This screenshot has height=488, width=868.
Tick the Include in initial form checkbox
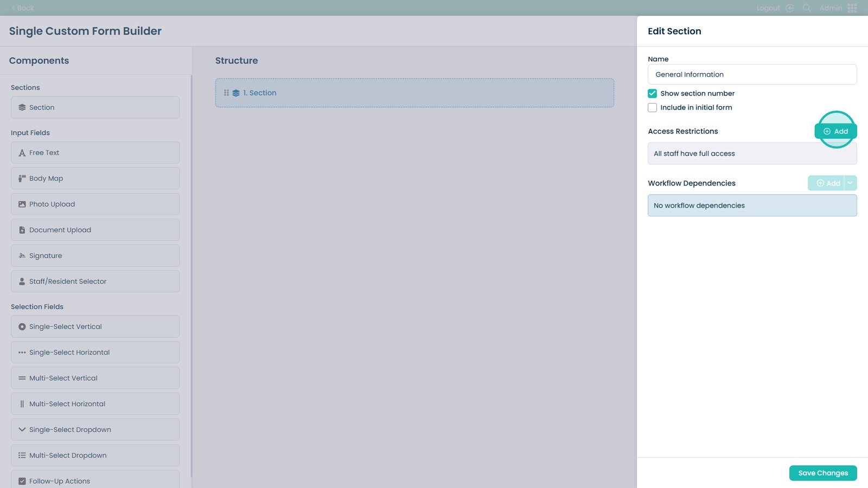click(x=653, y=107)
